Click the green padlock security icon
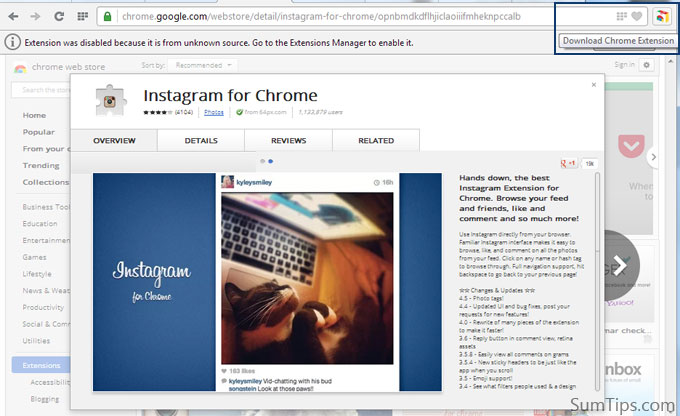680x416 pixels. pyautogui.click(x=107, y=16)
